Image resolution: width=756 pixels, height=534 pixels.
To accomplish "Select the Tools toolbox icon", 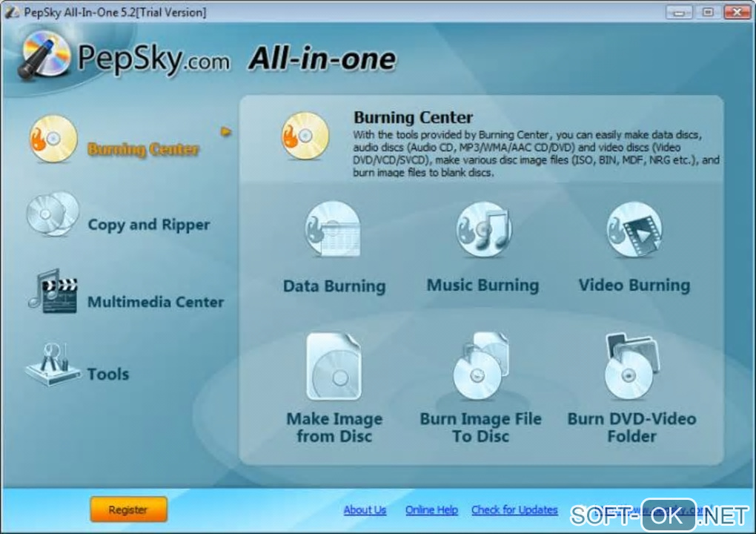I will [52, 364].
